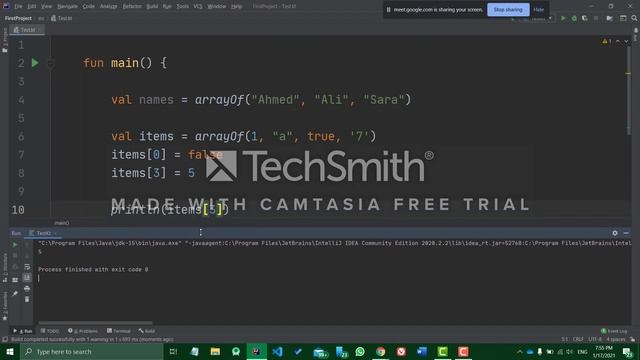Screen dimensions: 640x360
Task: Open the Tools menu
Action: click(182, 6)
